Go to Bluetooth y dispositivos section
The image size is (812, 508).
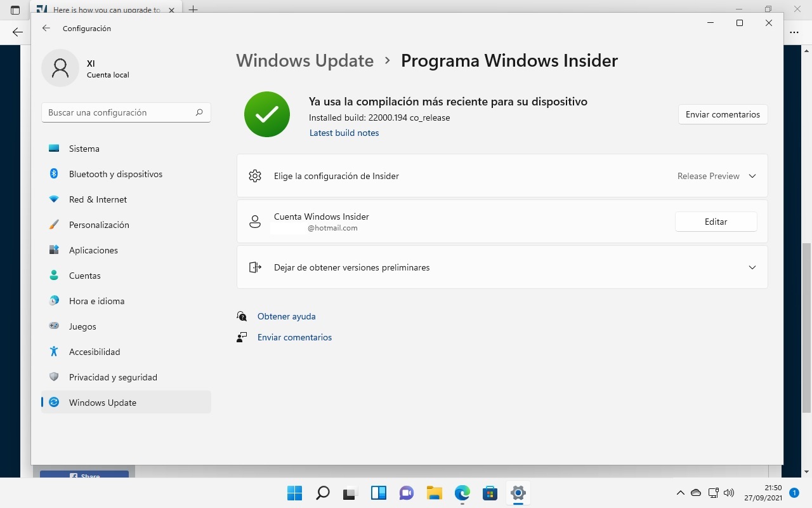tap(115, 174)
